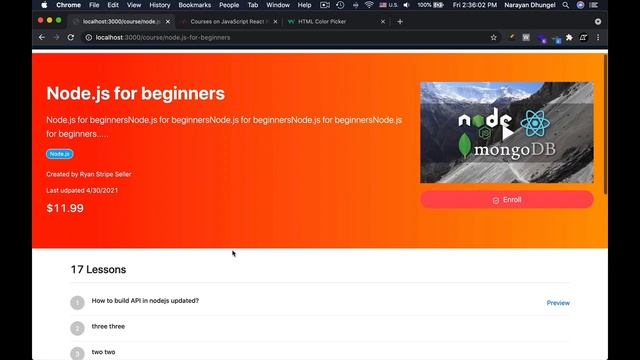Click the Node.js category badge
640x360 pixels.
(60, 154)
